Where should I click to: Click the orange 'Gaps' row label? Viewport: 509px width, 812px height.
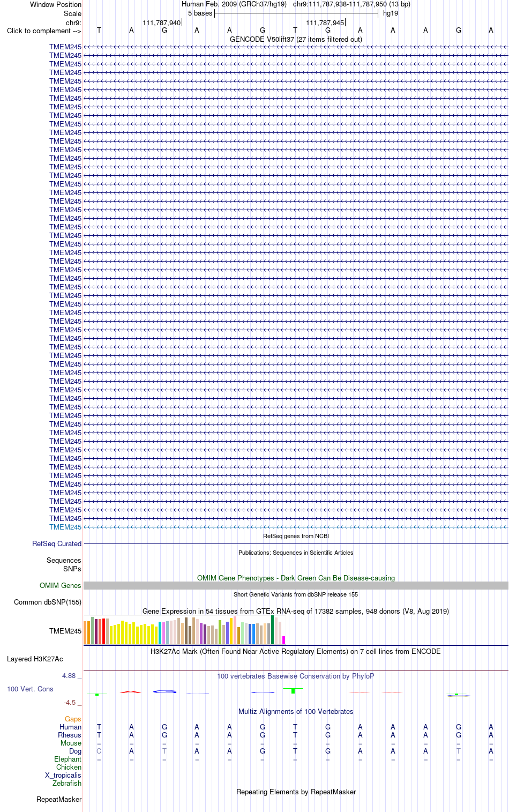tap(73, 719)
